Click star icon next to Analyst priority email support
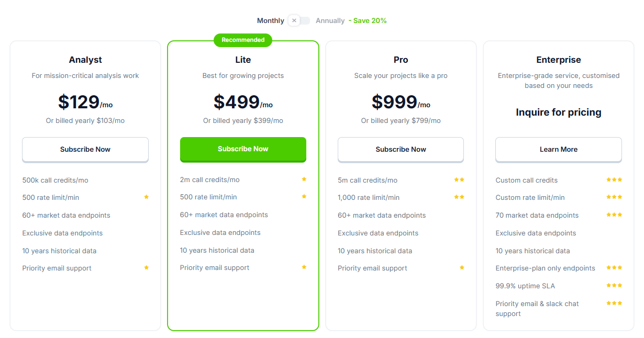Screen dimensions: 644x338 pos(147,268)
